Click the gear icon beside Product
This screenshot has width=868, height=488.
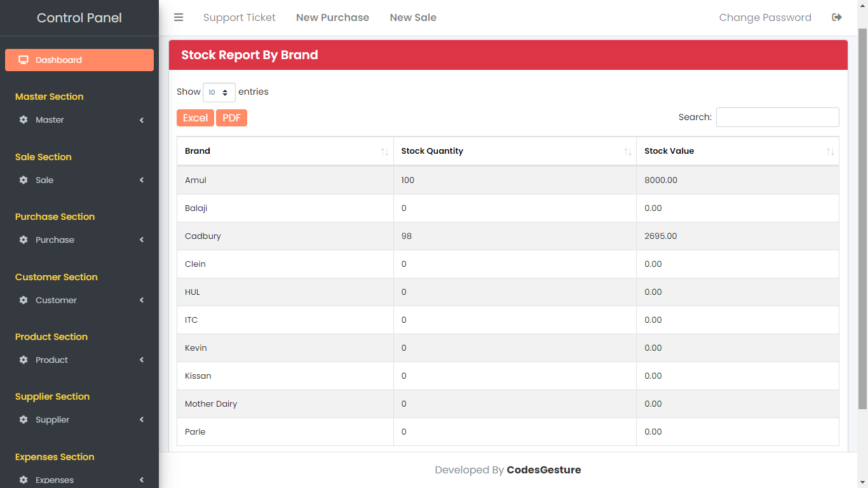point(24,360)
